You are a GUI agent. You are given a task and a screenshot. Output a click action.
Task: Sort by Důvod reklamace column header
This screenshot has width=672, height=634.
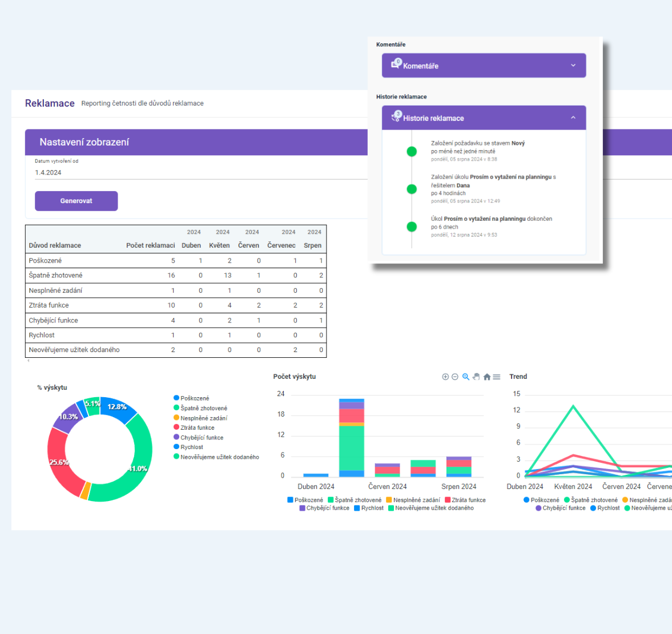(55, 245)
